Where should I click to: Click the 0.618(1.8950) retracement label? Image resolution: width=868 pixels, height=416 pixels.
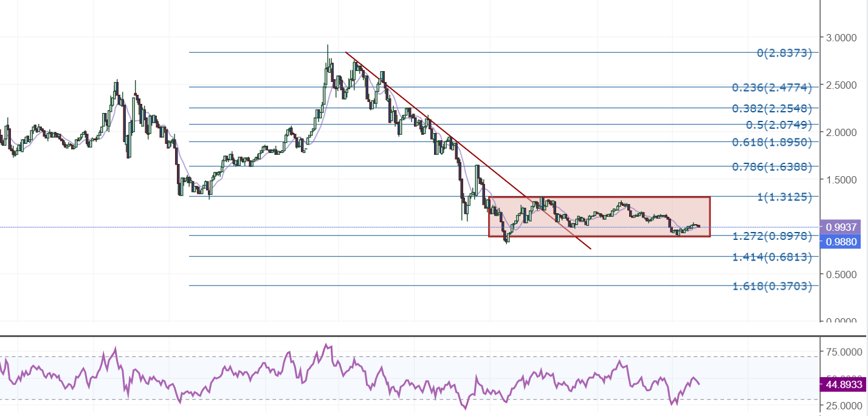point(772,142)
